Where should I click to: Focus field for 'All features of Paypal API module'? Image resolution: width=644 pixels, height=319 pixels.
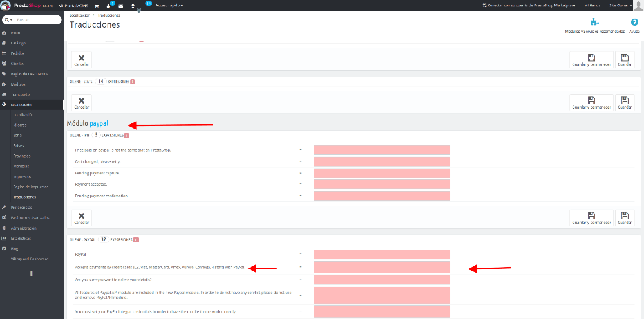(381, 295)
